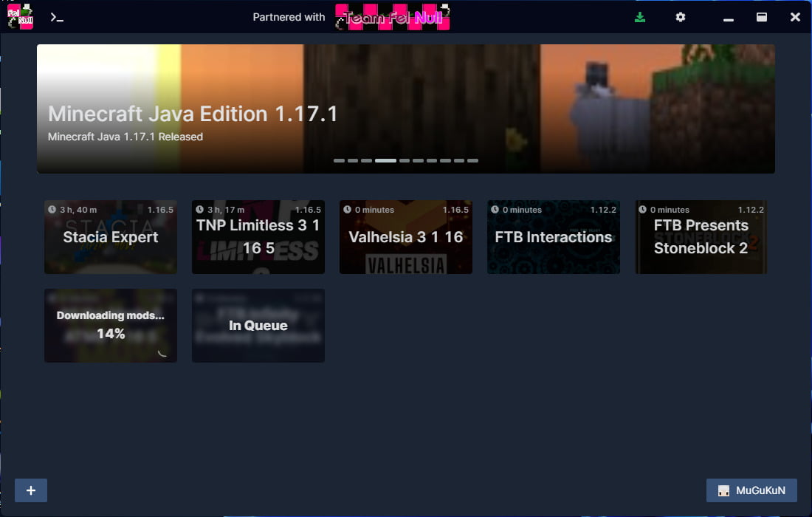Jump to the last news carousel indicator
The width and height of the screenshot is (812, 517).
472,160
